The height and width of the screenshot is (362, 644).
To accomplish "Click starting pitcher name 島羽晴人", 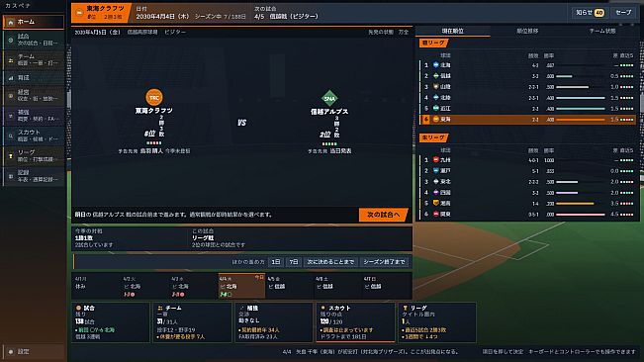I will point(151,151).
